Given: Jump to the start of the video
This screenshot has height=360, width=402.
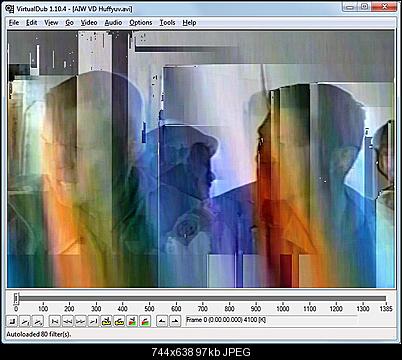Looking at the screenshot, I should (x=55, y=321).
